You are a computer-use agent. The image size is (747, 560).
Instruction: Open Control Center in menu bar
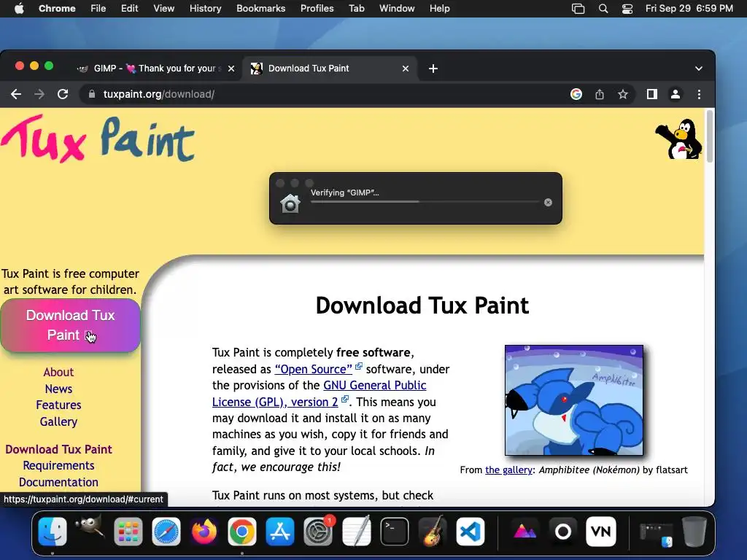(x=627, y=9)
